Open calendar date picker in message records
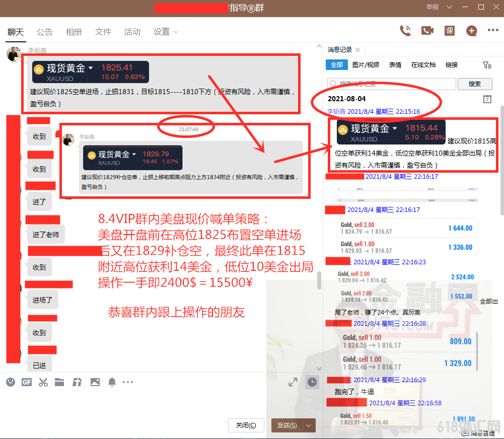Image resolution: width=504 pixels, height=439 pixels. pyautogui.click(x=487, y=99)
